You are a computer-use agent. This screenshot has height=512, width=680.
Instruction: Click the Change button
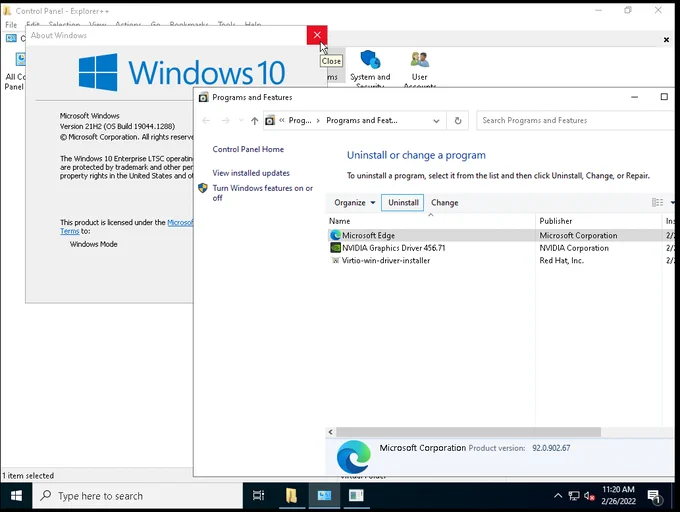point(445,202)
